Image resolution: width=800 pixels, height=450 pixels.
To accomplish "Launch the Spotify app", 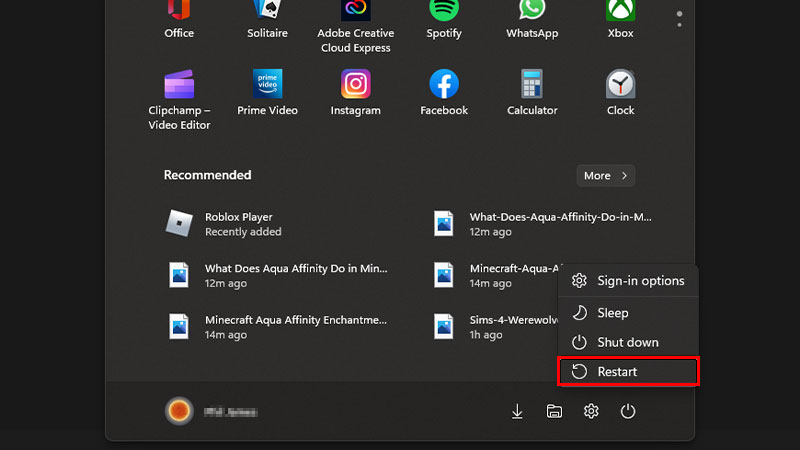I will click(444, 19).
